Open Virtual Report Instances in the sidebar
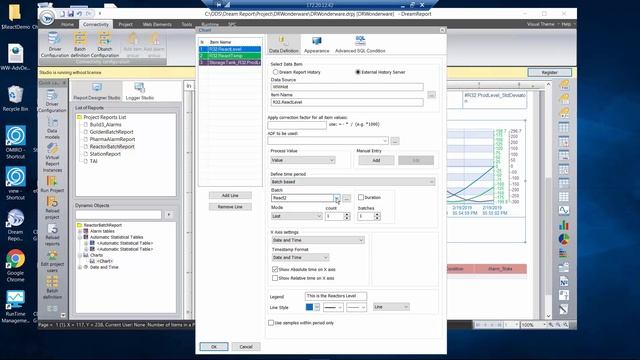The image size is (640, 360). pos(52,158)
